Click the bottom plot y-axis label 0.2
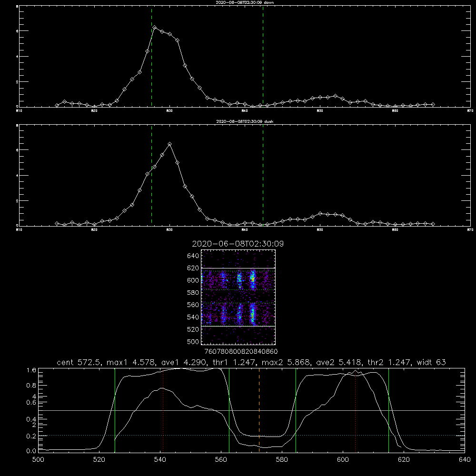The height and width of the screenshot is (476, 476). click(31, 436)
